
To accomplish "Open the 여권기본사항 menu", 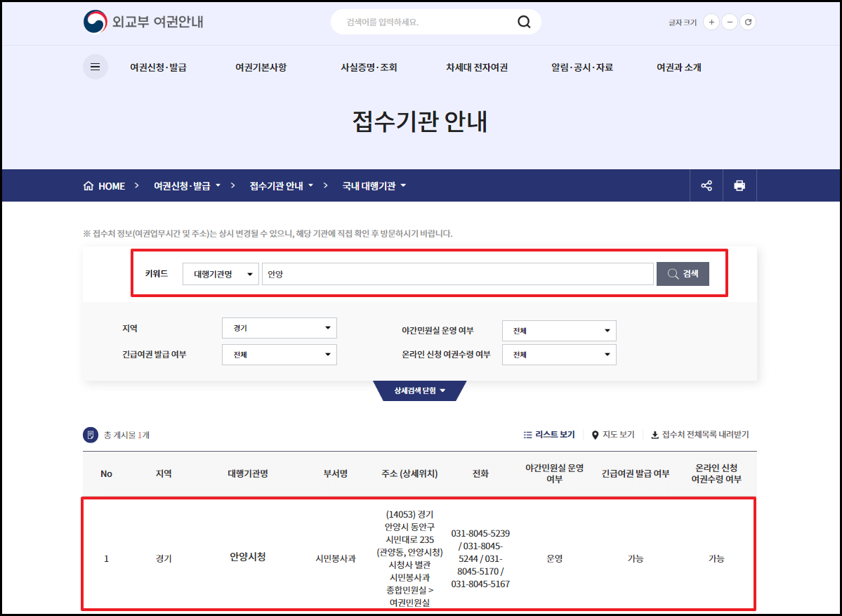I will point(260,67).
